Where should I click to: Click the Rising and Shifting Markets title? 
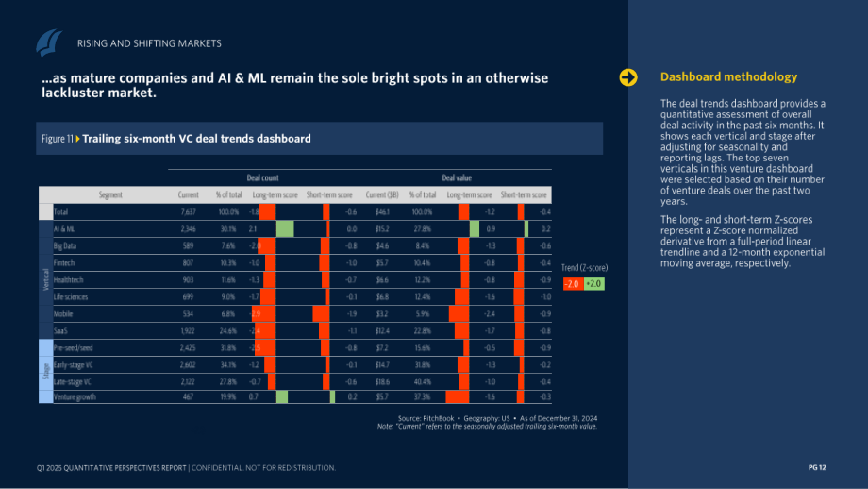pyautogui.click(x=149, y=43)
